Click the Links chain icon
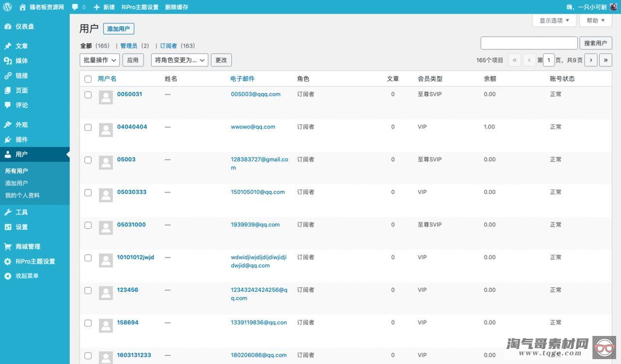The image size is (621, 364). point(8,76)
